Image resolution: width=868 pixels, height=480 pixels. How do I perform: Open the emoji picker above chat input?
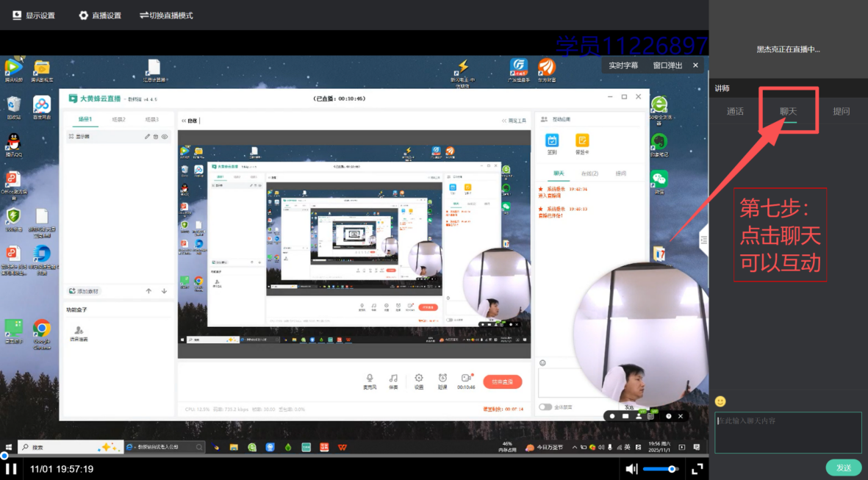click(720, 401)
